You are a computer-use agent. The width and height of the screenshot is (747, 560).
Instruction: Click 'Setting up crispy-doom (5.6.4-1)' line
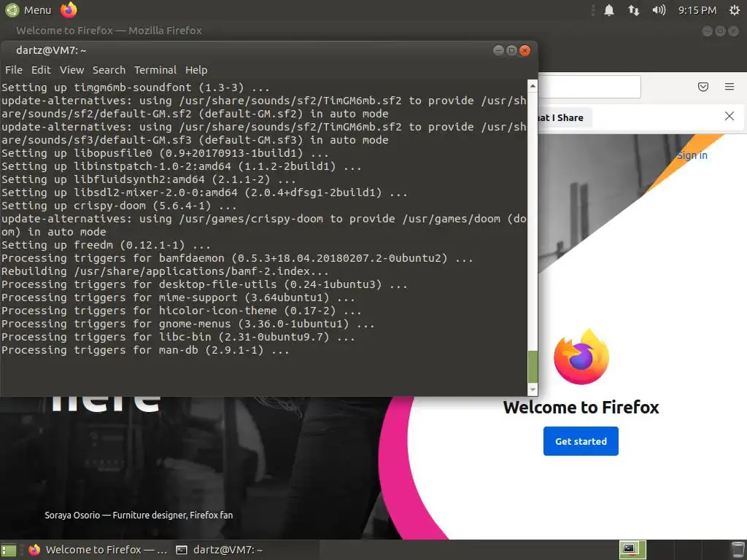coord(119,206)
